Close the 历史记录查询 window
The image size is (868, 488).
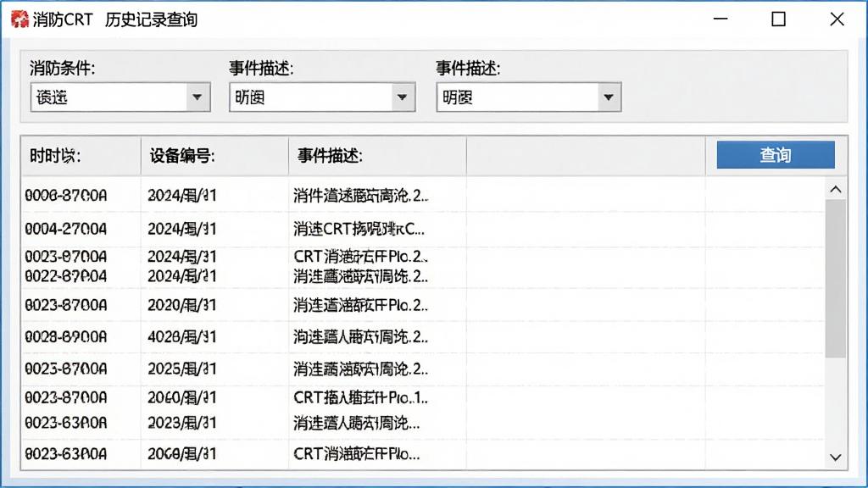[x=837, y=19]
